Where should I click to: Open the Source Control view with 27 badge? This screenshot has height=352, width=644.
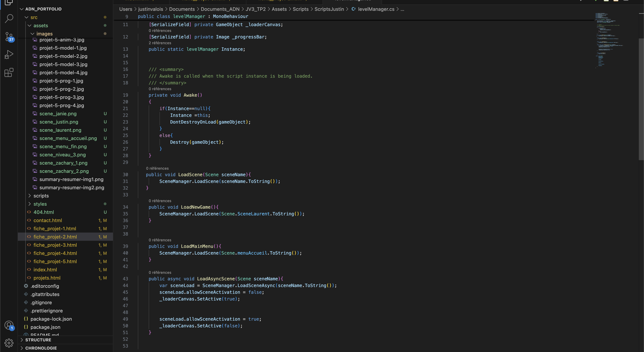tap(9, 37)
